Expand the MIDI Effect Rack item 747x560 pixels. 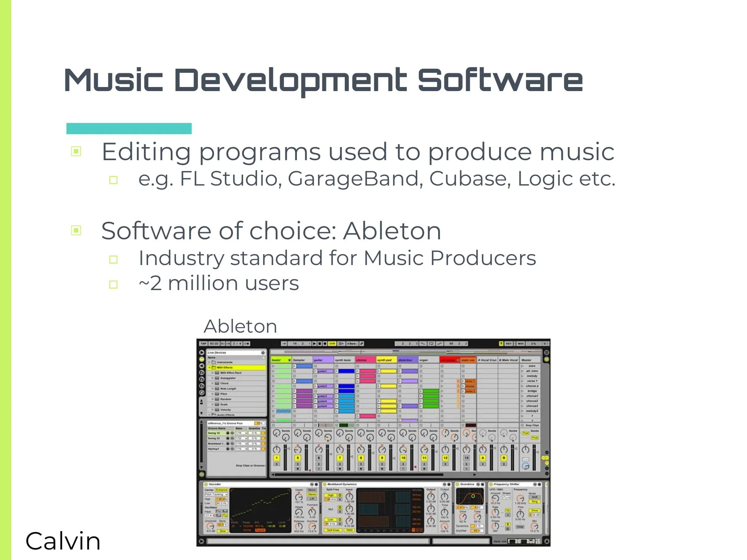point(213,373)
